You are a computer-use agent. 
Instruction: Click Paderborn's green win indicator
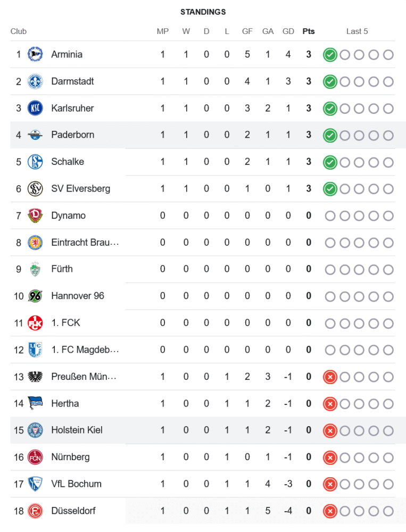click(x=330, y=135)
